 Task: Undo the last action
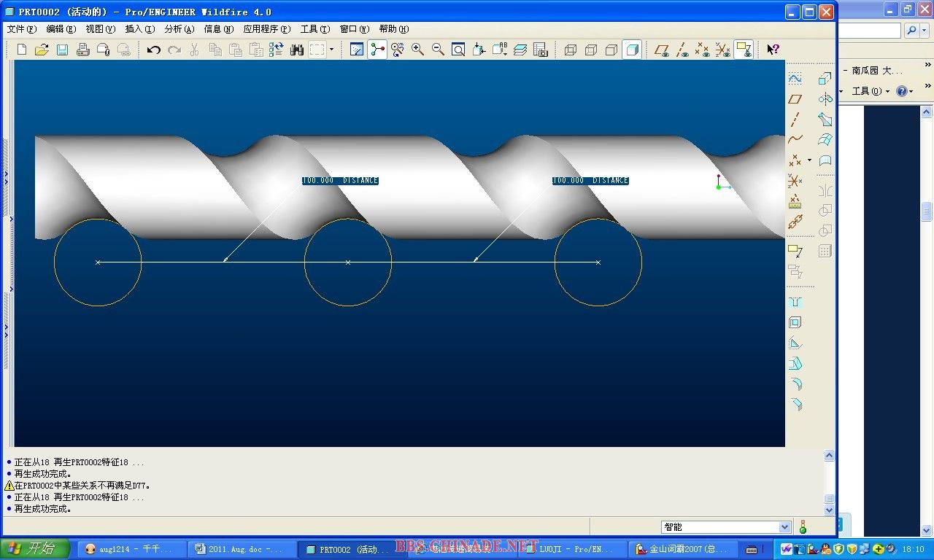[153, 50]
